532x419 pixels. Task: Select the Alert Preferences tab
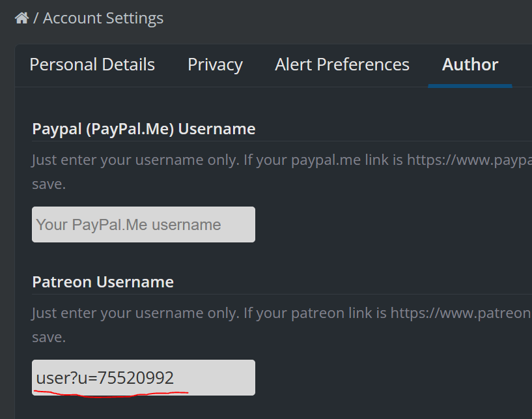pyautogui.click(x=342, y=65)
